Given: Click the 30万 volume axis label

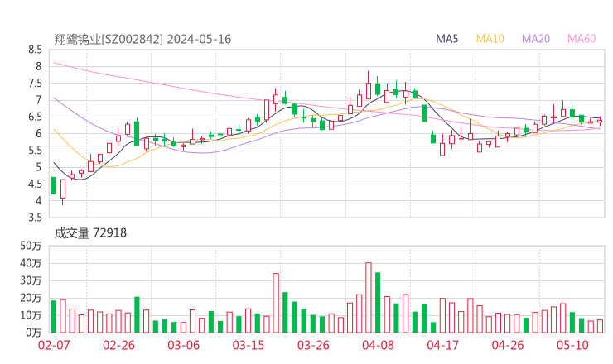Looking at the screenshot, I should click(31, 280).
